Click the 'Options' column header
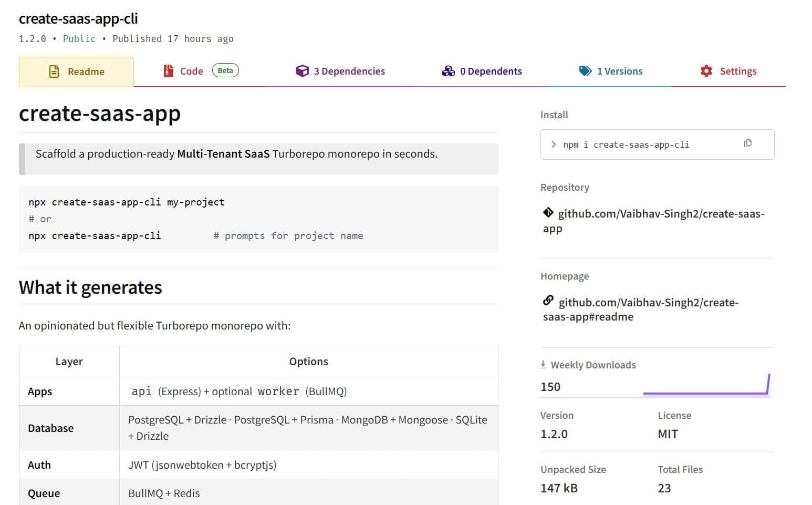The width and height of the screenshot is (812, 505). (x=308, y=362)
